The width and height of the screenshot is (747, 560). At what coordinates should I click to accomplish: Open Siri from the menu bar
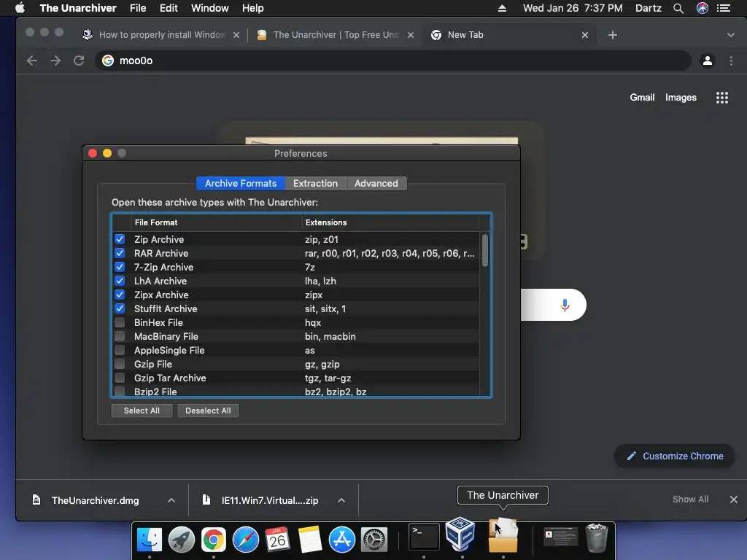pos(703,8)
